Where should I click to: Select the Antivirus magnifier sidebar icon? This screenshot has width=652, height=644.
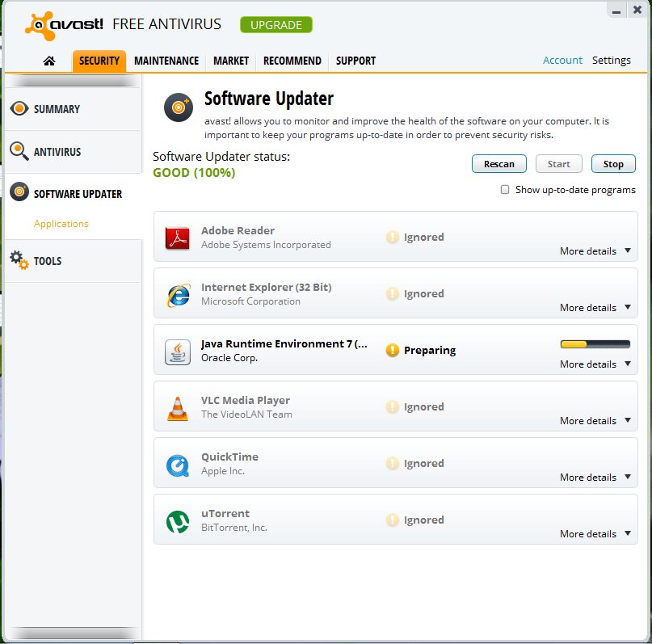coord(19,151)
